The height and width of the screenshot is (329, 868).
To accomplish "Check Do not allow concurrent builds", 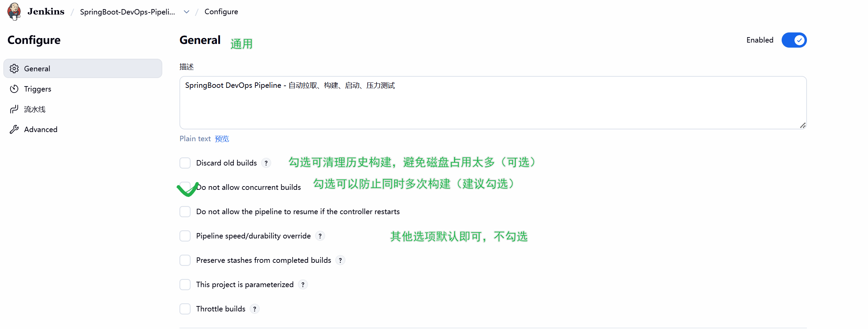I will (x=185, y=187).
